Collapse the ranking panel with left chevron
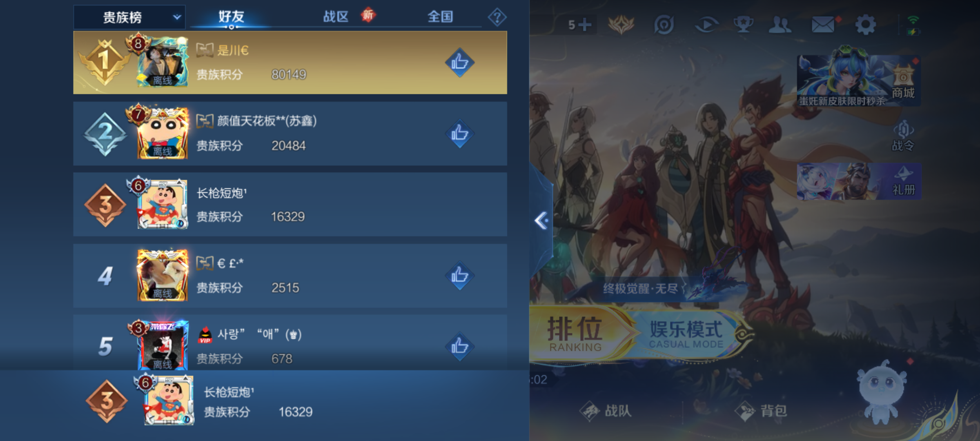 (x=541, y=221)
